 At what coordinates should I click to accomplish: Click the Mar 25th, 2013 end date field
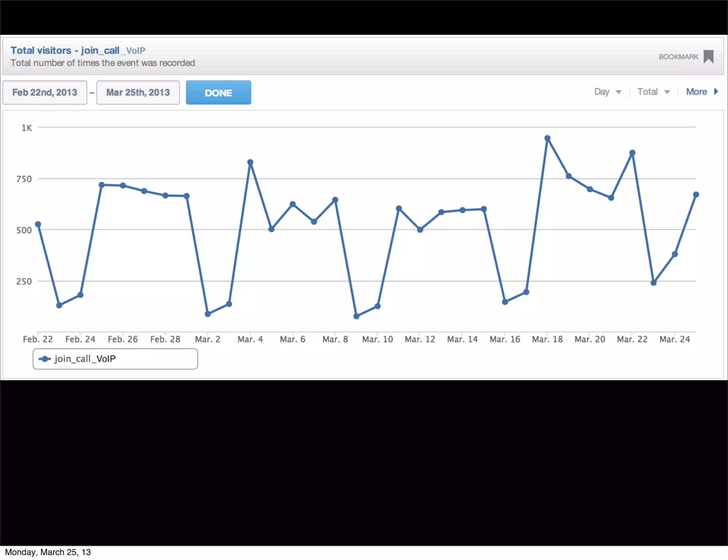138,92
